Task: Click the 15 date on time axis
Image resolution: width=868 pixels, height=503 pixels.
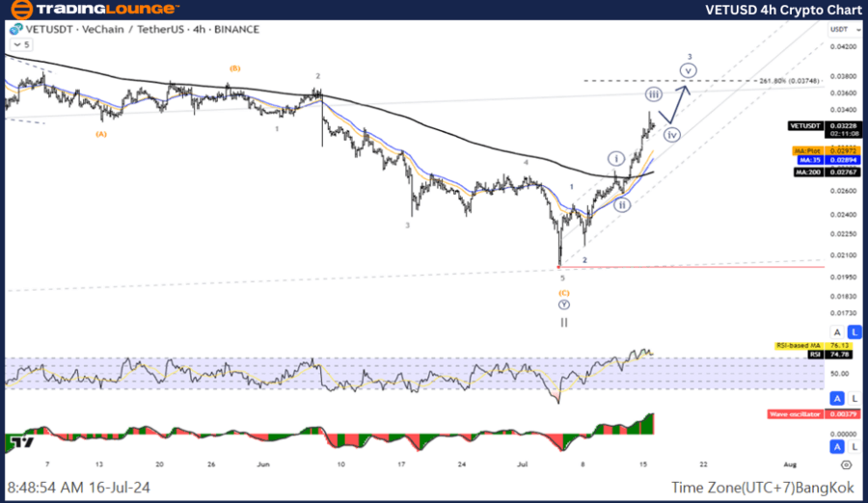Action: click(642, 464)
